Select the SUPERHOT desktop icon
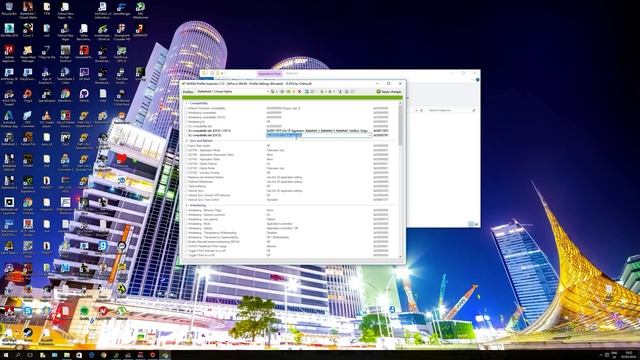Screen dimensions: 640x360 [x=140, y=30]
